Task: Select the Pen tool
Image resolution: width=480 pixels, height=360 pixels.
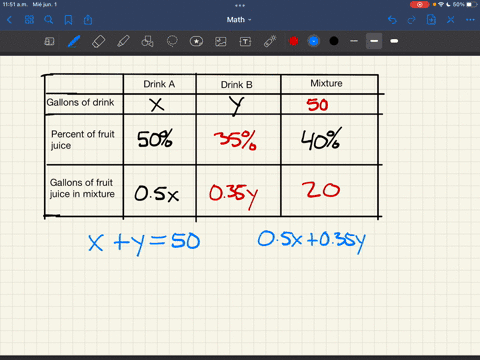Action: (74, 41)
